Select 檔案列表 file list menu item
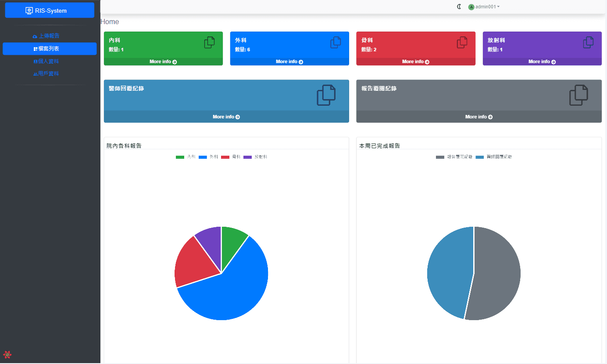This screenshot has height=364, width=607. (x=50, y=49)
